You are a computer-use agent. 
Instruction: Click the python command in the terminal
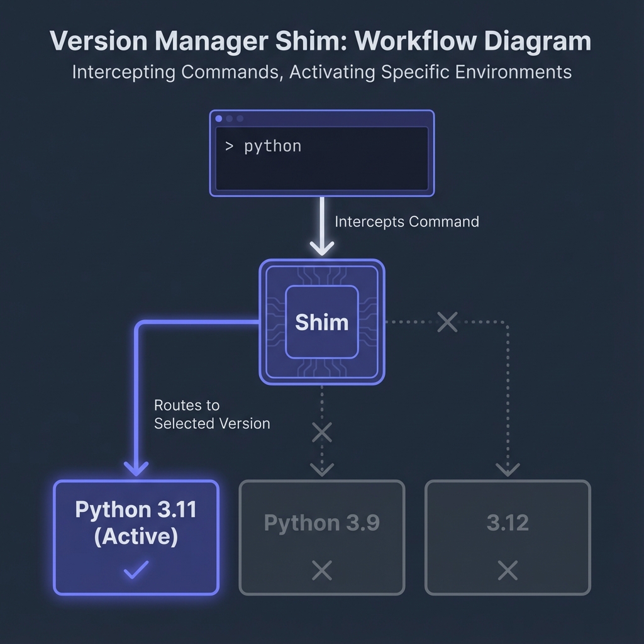[272, 147]
